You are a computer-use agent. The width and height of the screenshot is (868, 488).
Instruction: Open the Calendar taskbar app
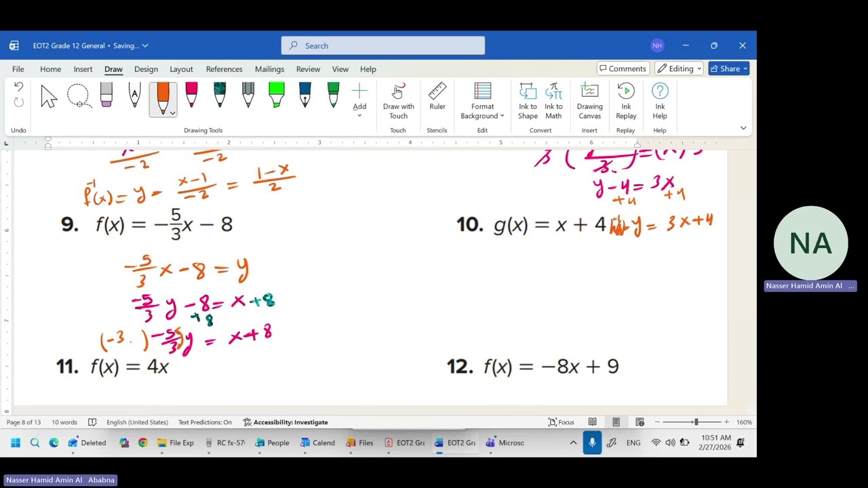coord(317,443)
